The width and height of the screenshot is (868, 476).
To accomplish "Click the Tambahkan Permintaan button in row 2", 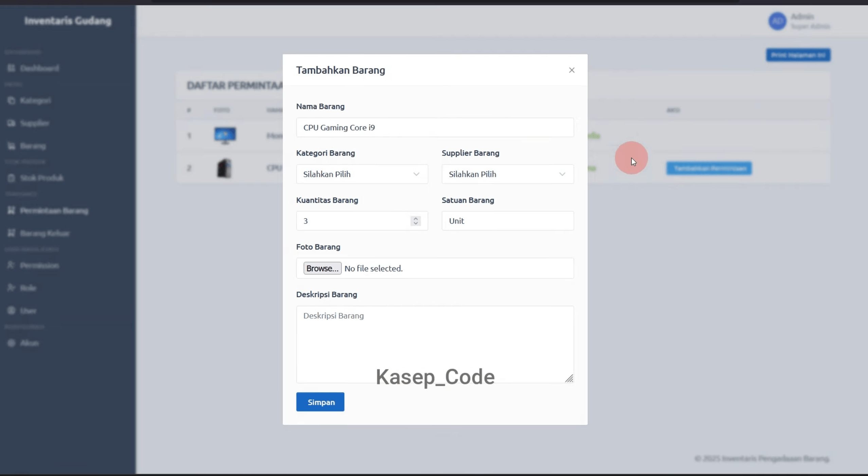I will click(709, 168).
